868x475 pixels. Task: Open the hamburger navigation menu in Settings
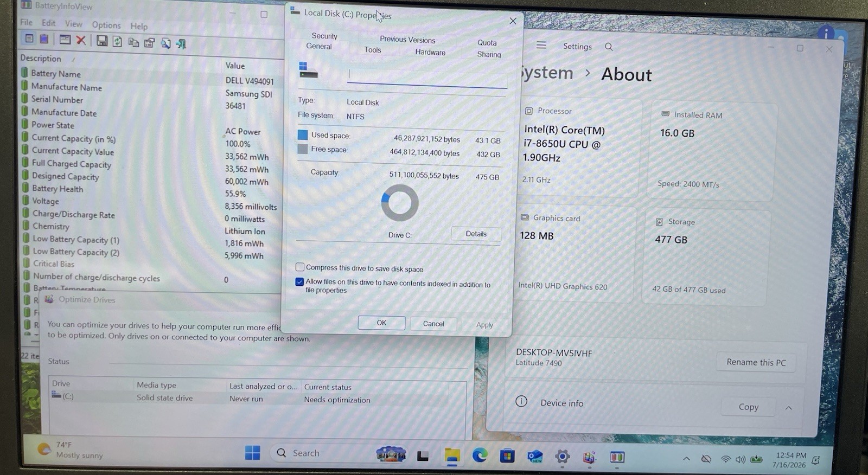[x=541, y=46]
